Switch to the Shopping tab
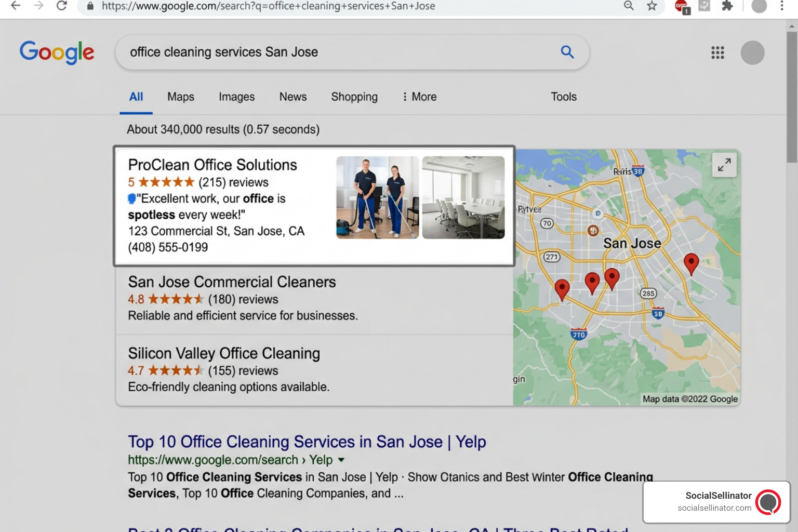This screenshot has height=532, width=798. [x=354, y=97]
